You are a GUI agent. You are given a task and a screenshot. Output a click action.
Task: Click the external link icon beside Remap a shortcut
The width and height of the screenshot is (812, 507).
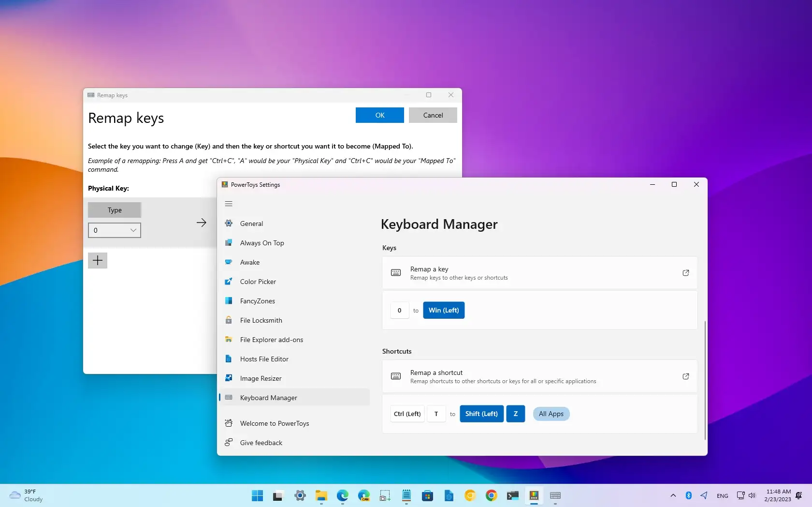pyautogui.click(x=685, y=376)
